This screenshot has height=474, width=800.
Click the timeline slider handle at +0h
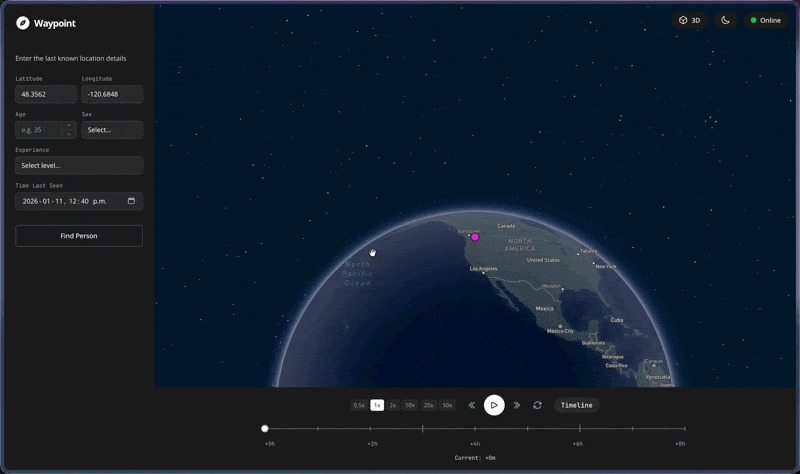tap(264, 429)
